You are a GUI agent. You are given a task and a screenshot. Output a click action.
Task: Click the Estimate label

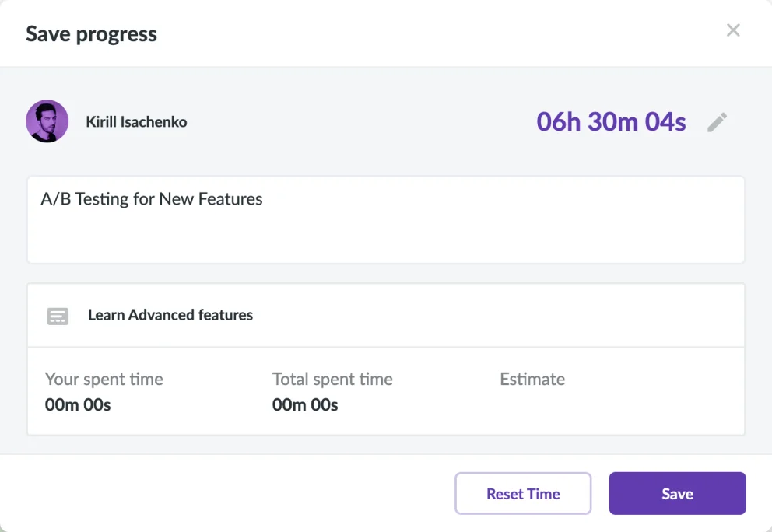[x=532, y=379]
